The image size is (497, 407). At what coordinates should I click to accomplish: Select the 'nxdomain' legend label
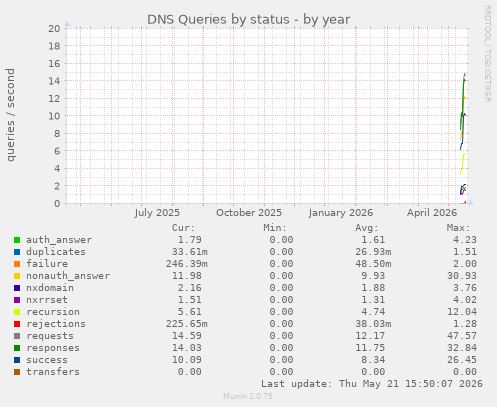50,288
